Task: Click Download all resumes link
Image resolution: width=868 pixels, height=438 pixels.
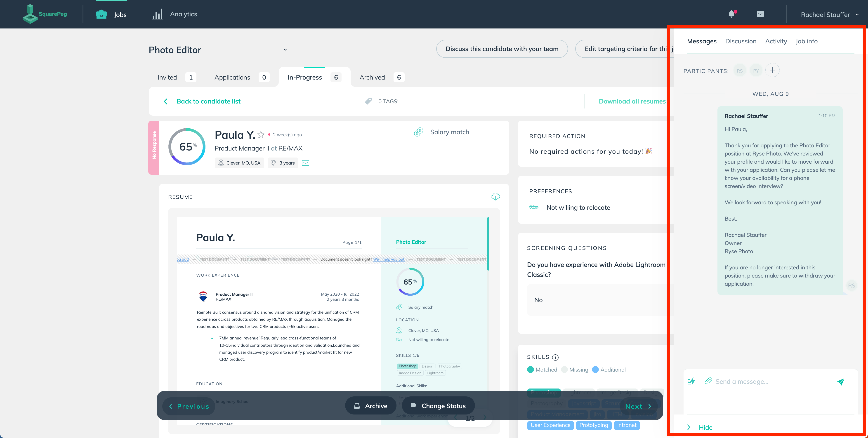Action: click(632, 101)
